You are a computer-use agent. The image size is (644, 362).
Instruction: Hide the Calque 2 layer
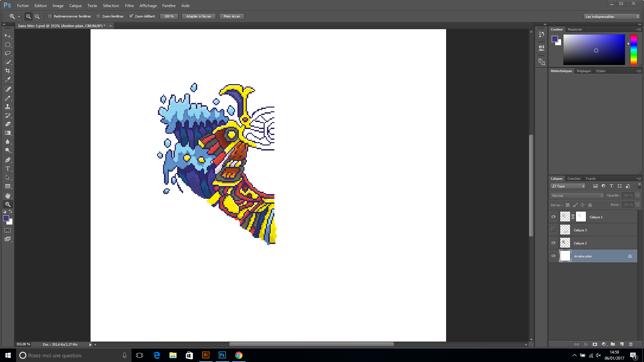pyautogui.click(x=553, y=243)
